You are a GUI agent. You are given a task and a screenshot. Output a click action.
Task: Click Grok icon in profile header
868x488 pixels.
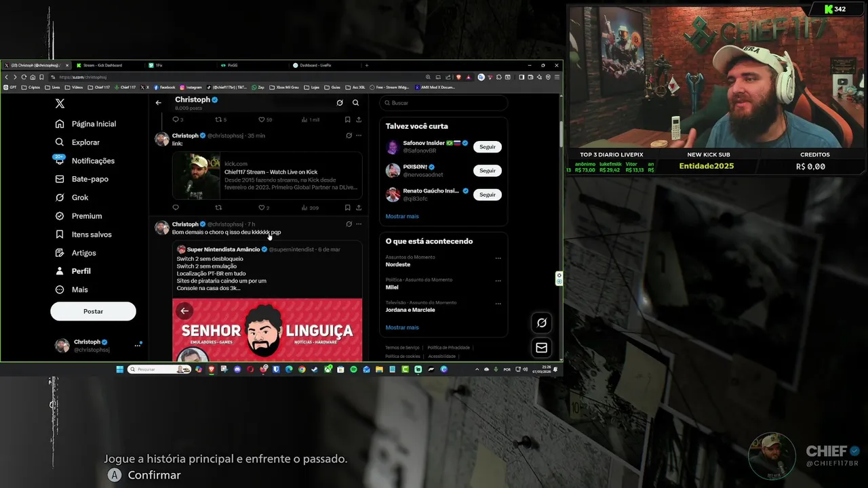point(340,103)
